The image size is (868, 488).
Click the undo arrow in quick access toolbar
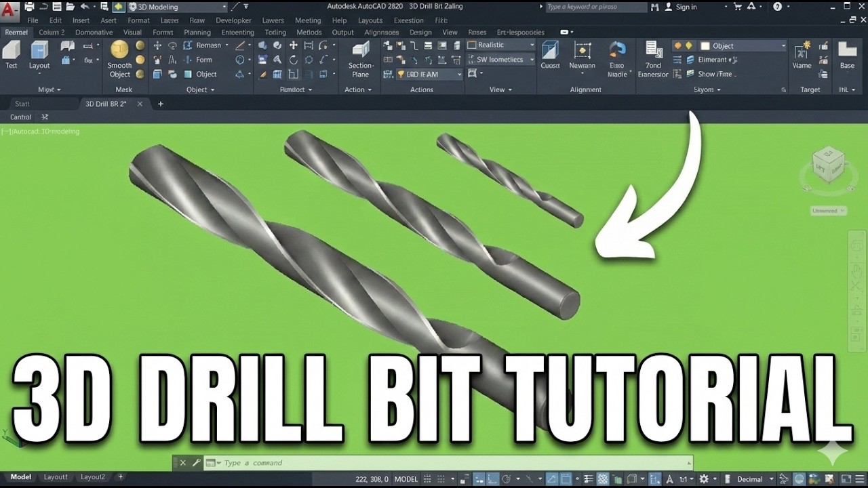pos(85,7)
